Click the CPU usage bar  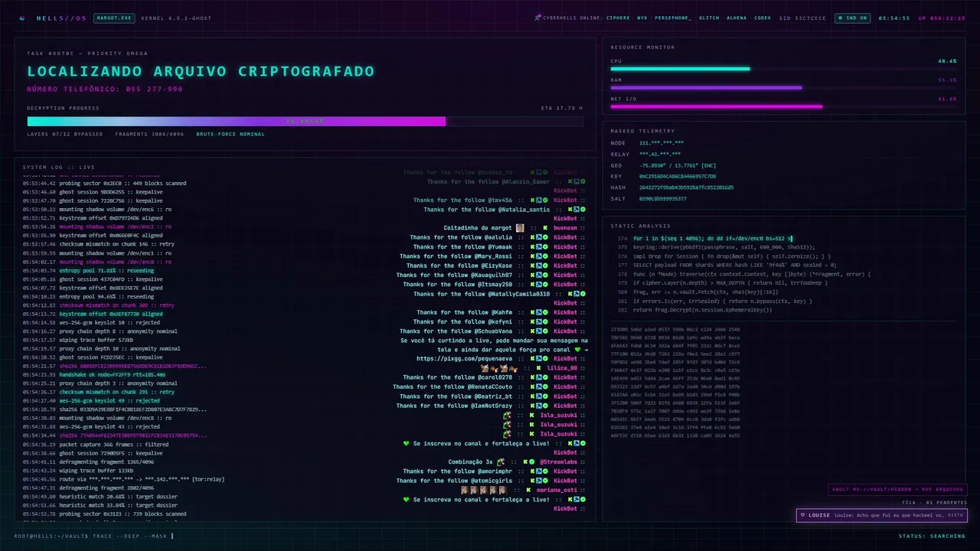[x=783, y=69]
